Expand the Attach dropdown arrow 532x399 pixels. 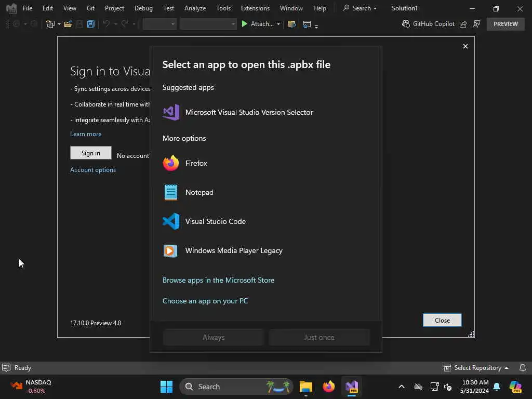pyautogui.click(x=278, y=24)
